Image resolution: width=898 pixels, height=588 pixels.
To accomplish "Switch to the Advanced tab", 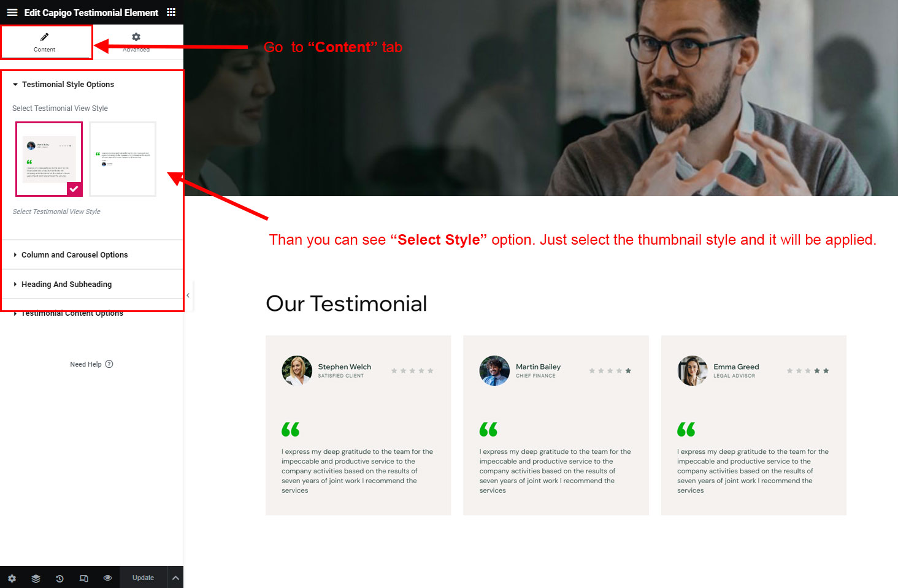I will [136, 42].
